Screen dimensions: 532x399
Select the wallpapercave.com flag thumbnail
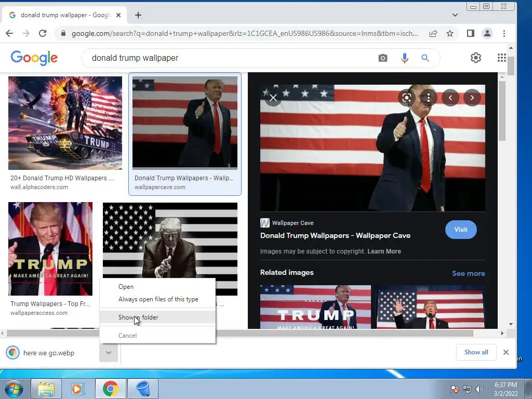[185, 122]
